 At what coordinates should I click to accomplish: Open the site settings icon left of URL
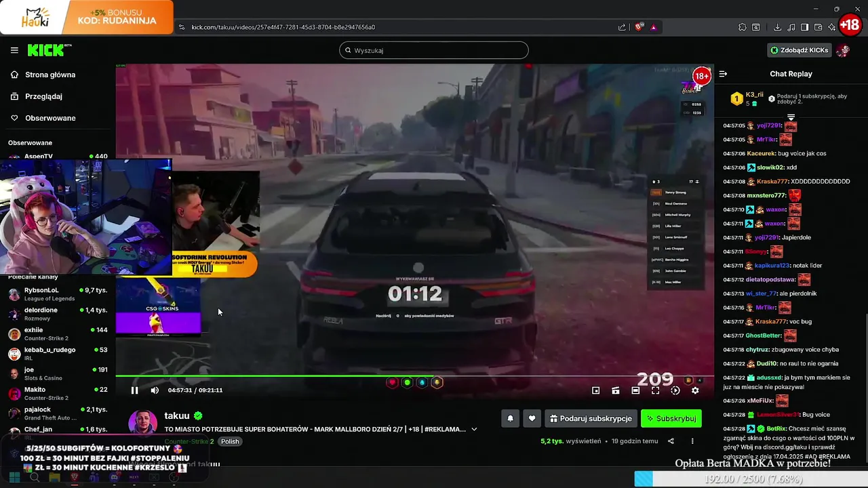pyautogui.click(x=181, y=27)
